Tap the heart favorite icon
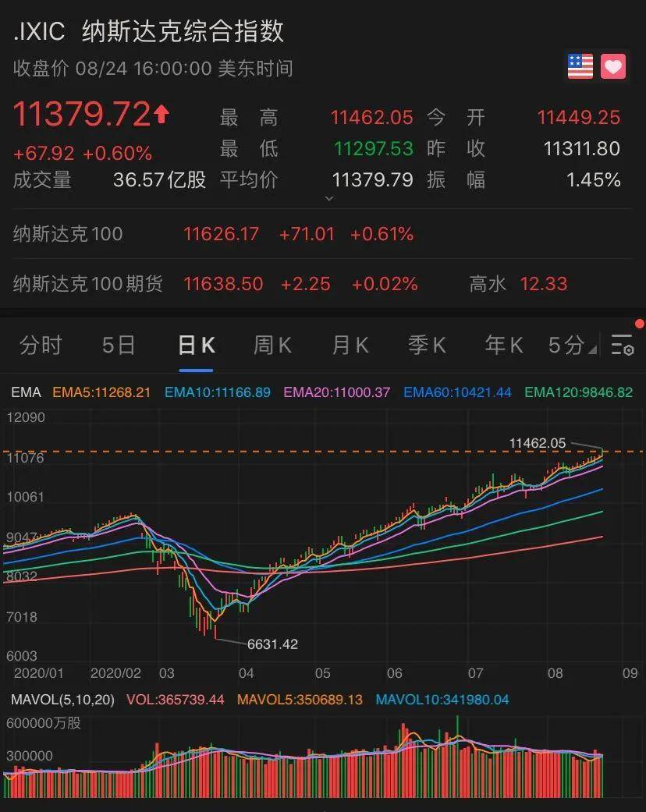This screenshot has width=646, height=812. pos(614,66)
